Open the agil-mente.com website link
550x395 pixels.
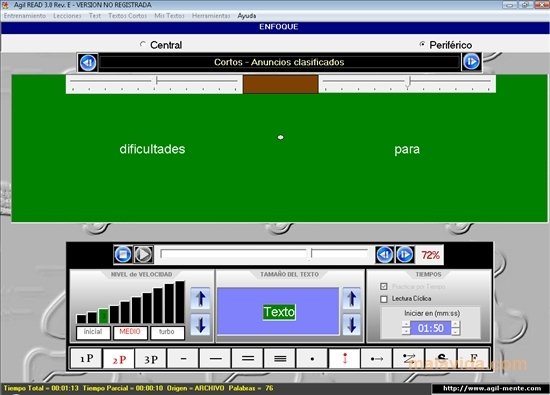click(492, 388)
